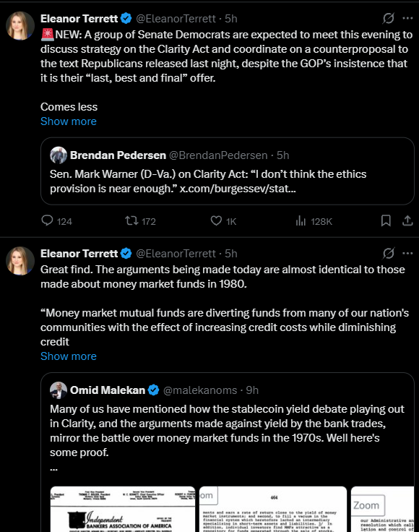Open more options menu on money market post

[407, 253]
